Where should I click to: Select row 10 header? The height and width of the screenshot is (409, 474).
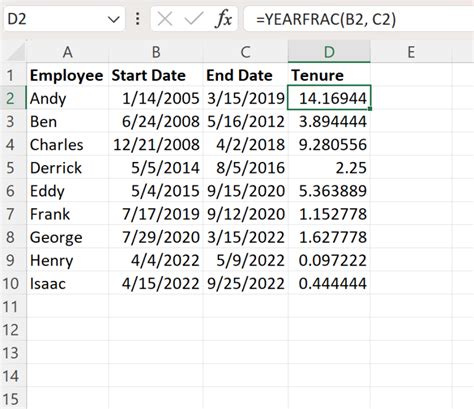13,283
